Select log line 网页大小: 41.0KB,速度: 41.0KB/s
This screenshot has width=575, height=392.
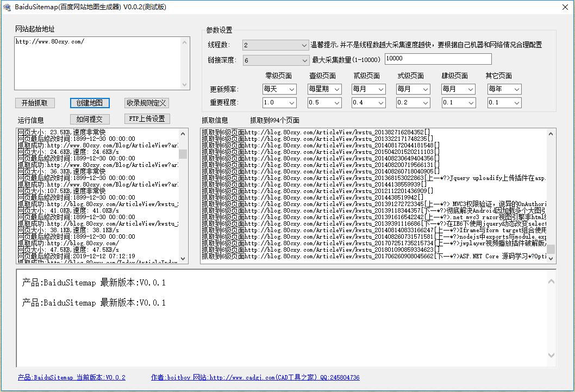(68, 211)
